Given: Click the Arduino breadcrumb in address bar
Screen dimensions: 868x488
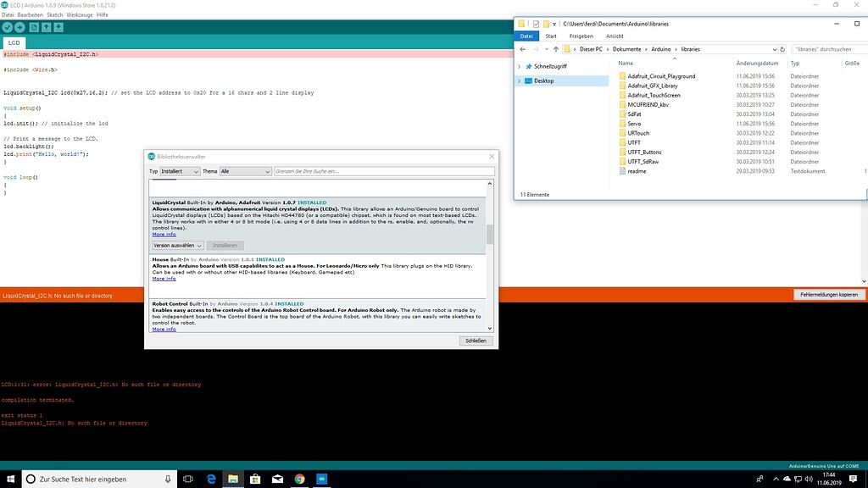Looking at the screenshot, I should point(660,49).
